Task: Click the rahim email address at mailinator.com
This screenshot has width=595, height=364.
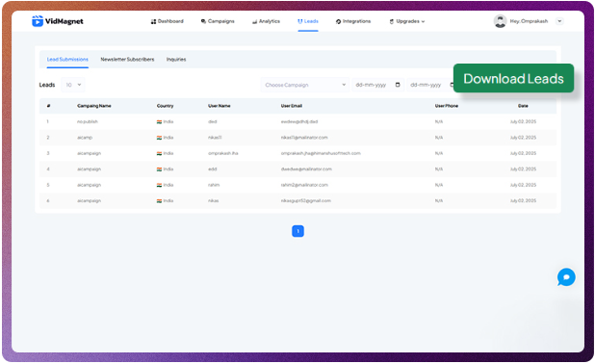Action: tap(304, 185)
